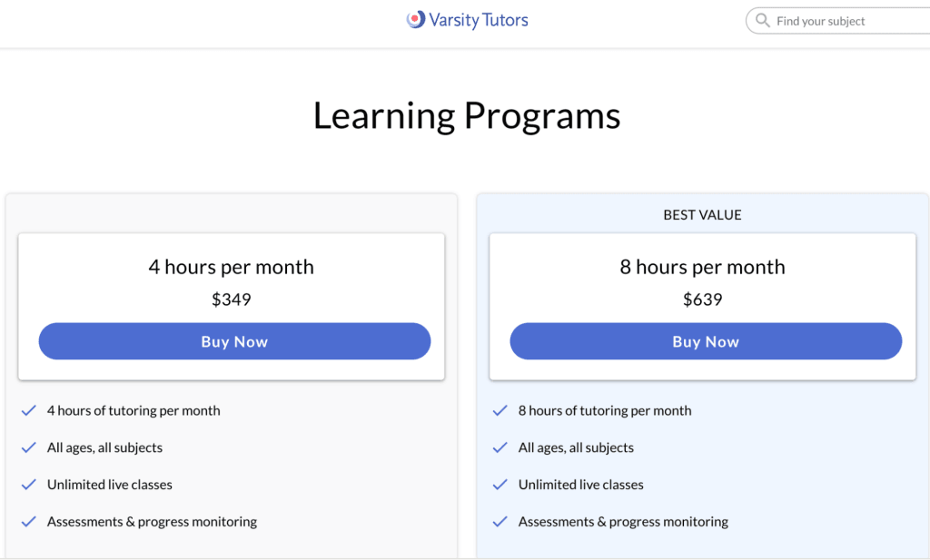Select the checkmark beside 'All ages, all subjects' right plan
This screenshot has width=930, height=560.
tap(500, 447)
